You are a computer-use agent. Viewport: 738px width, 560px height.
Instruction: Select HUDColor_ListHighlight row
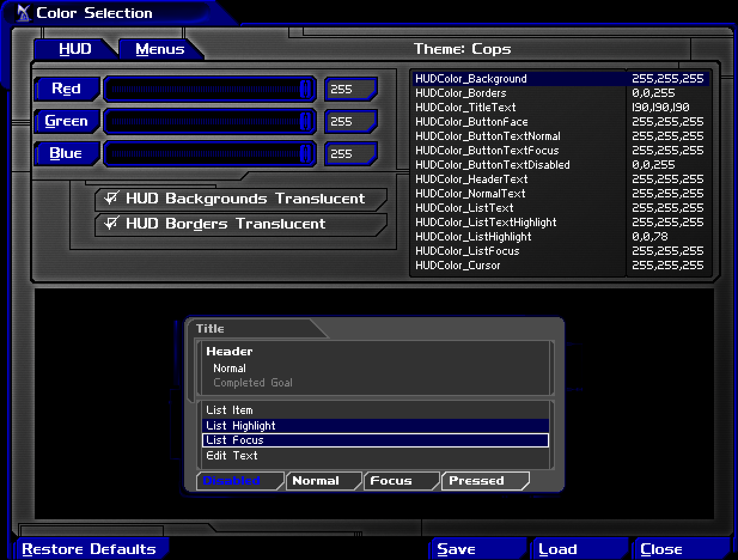click(x=561, y=236)
